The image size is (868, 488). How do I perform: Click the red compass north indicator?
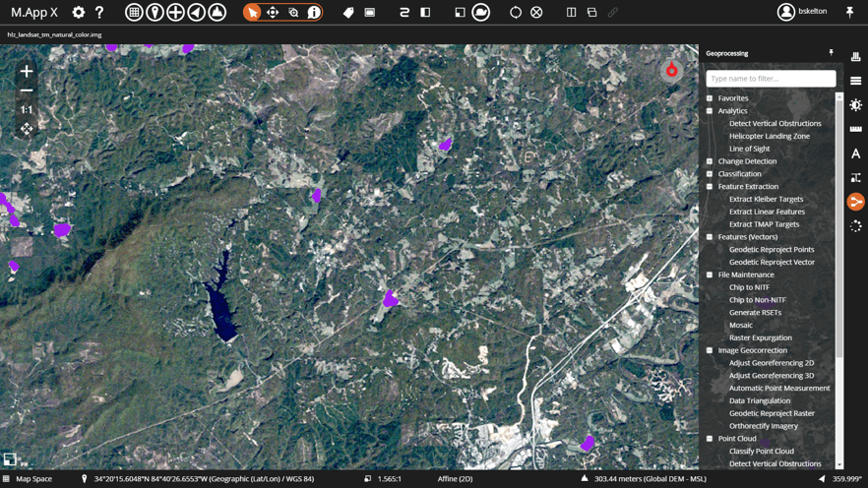click(671, 70)
